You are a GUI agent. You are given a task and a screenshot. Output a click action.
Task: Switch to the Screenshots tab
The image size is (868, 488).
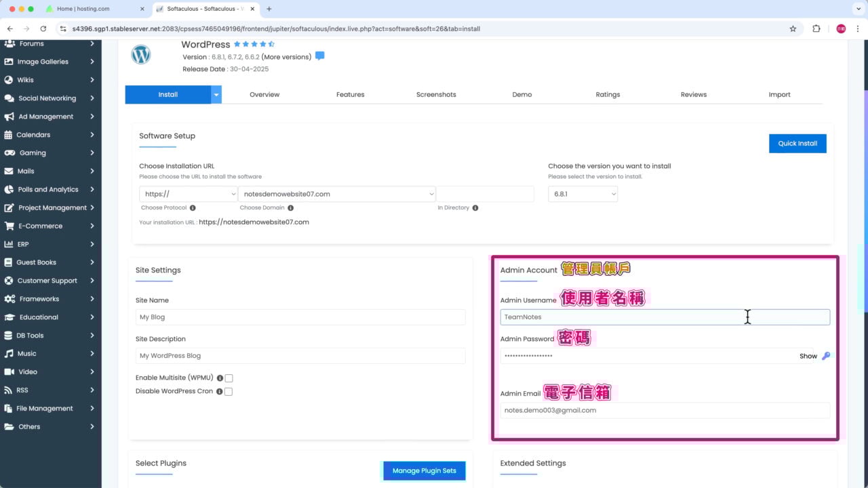436,95
